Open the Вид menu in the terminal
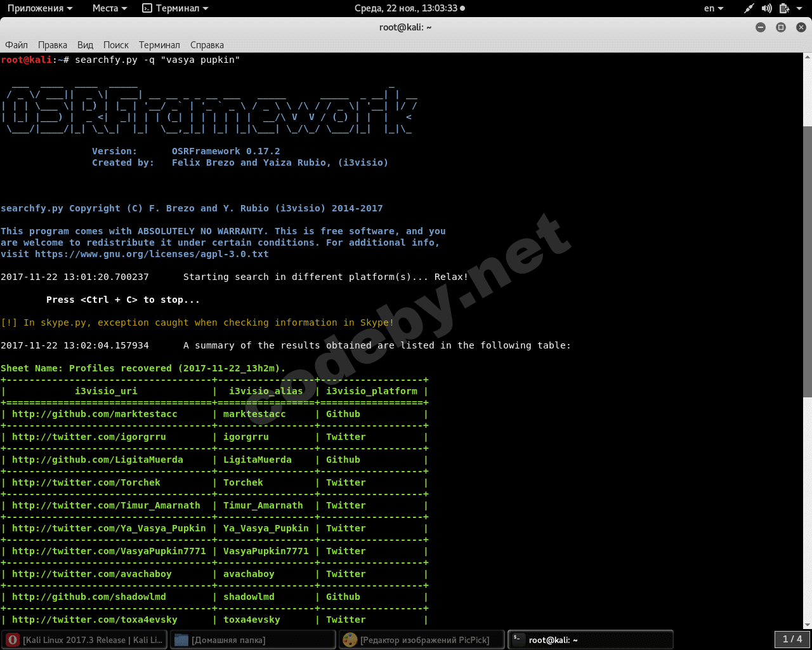This screenshot has width=812, height=650. click(x=85, y=44)
